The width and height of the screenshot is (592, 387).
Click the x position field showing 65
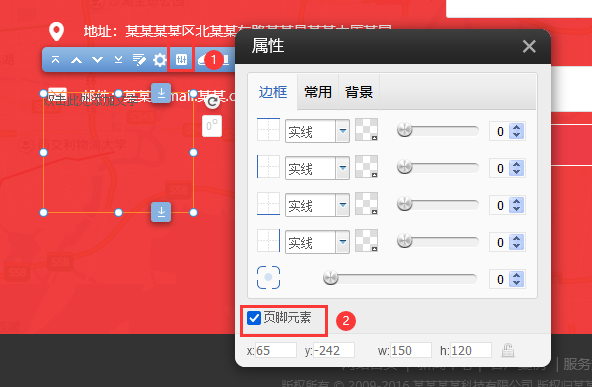tap(276, 350)
